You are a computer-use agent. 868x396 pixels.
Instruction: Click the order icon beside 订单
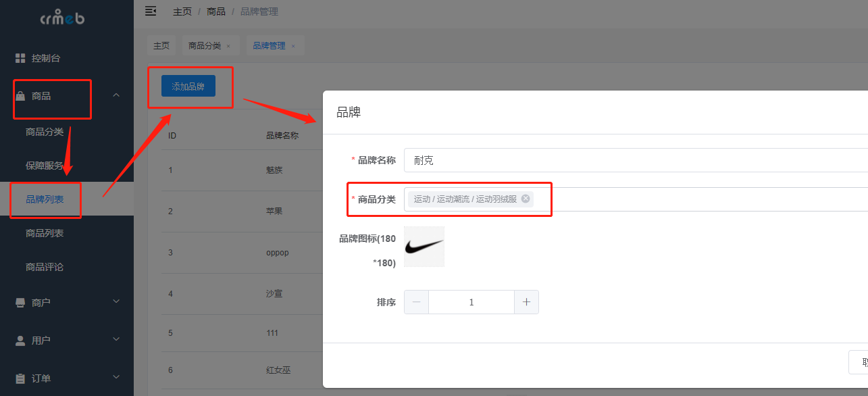[x=20, y=376]
